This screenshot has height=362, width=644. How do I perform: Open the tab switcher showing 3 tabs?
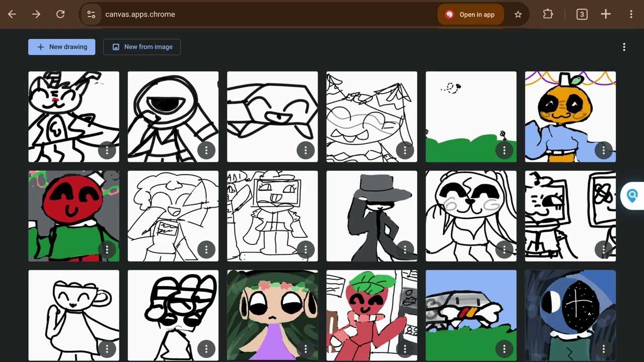pyautogui.click(x=582, y=14)
